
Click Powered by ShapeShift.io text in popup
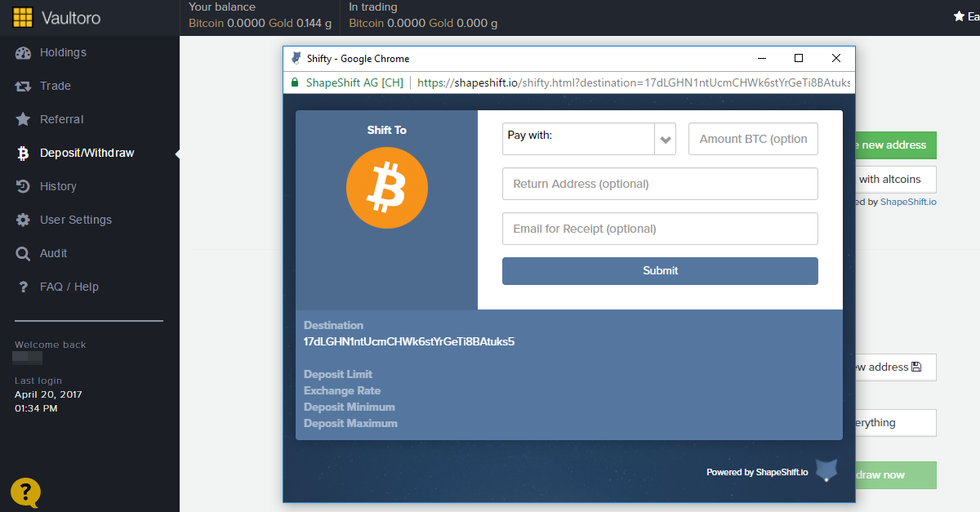coord(757,472)
